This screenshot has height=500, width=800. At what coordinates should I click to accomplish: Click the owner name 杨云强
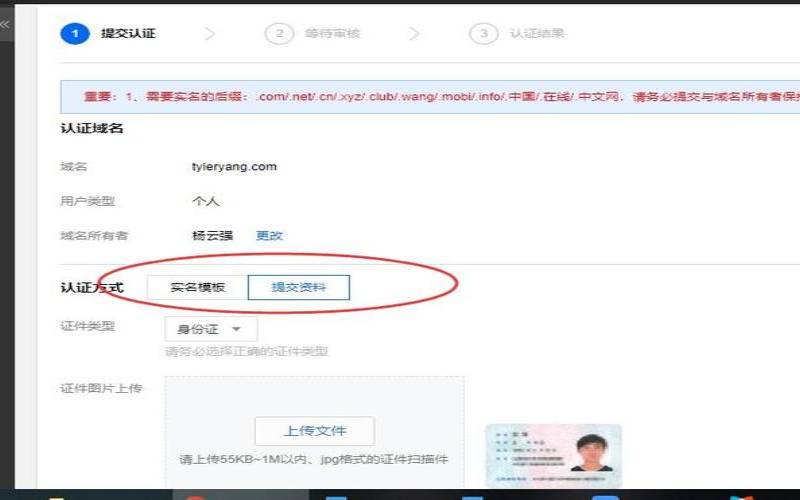point(212,236)
